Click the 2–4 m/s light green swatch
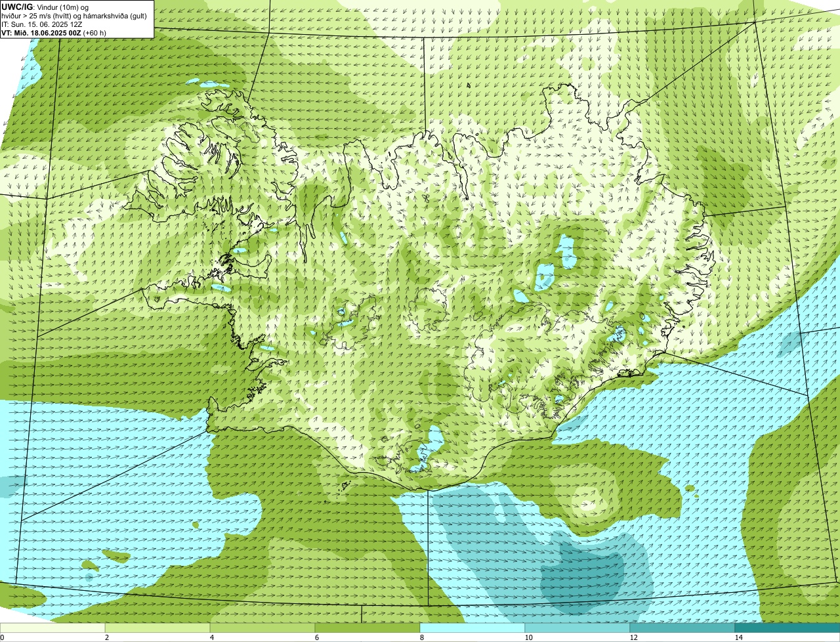This screenshot has height=642, width=840. coord(157,628)
